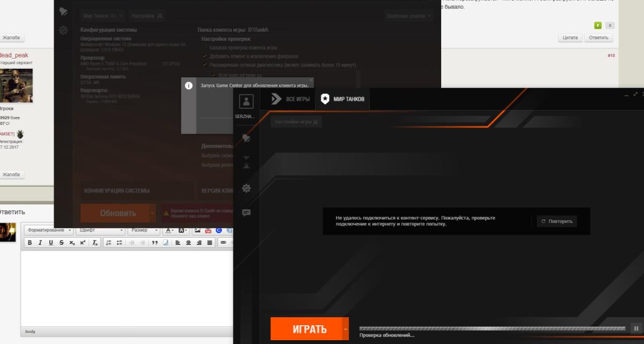The height and width of the screenshot is (344, 644).
Task: Expand the arrow beside the Обновить button
Action: [152, 213]
